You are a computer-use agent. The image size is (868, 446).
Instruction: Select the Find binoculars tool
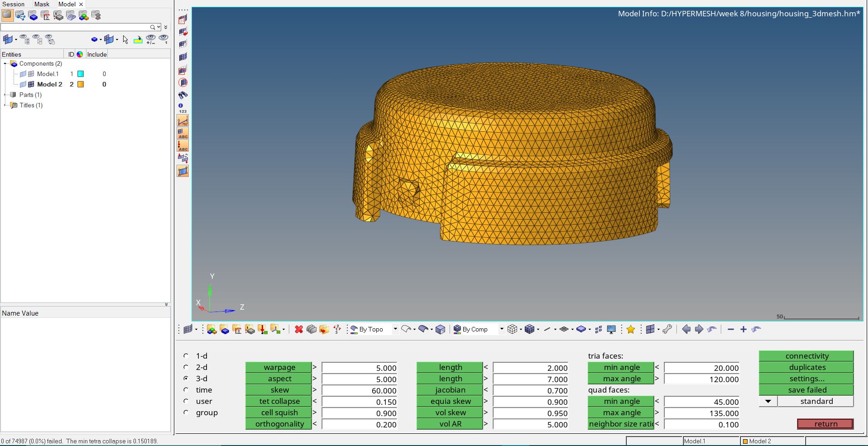(182, 95)
